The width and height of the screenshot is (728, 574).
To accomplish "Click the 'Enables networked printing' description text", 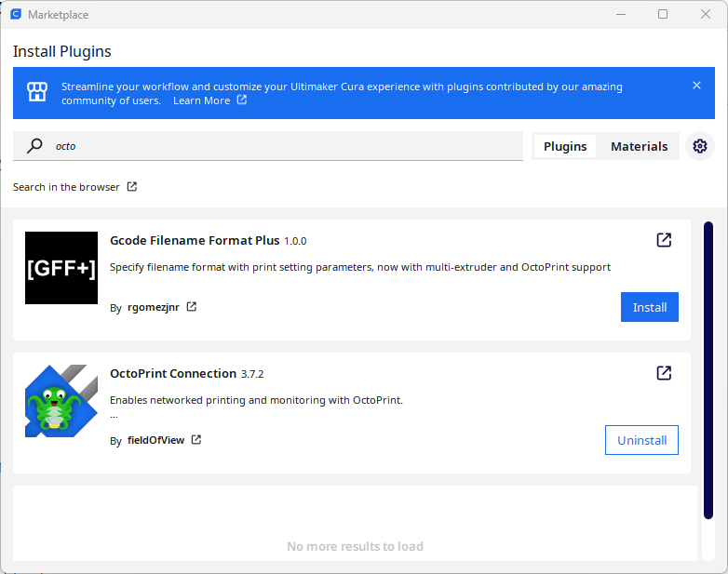I will (x=256, y=400).
